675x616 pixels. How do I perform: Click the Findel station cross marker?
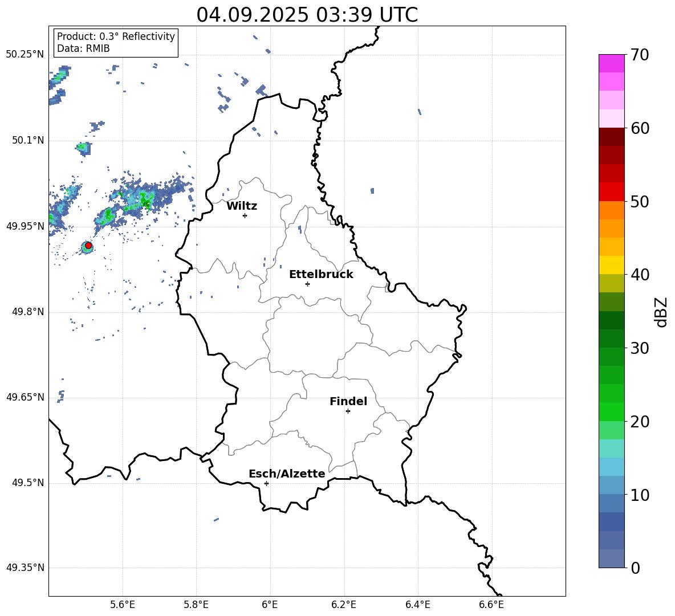coord(348,411)
